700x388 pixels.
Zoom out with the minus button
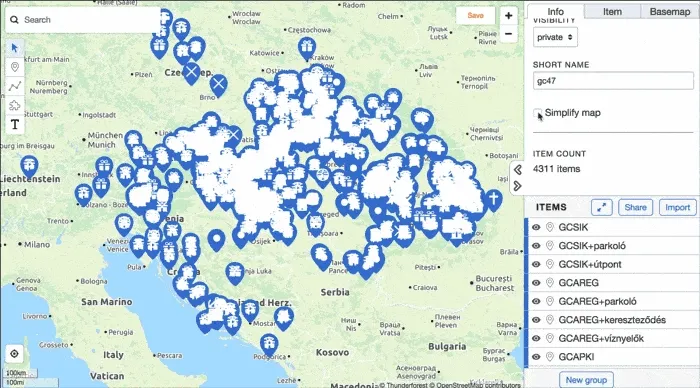click(508, 34)
